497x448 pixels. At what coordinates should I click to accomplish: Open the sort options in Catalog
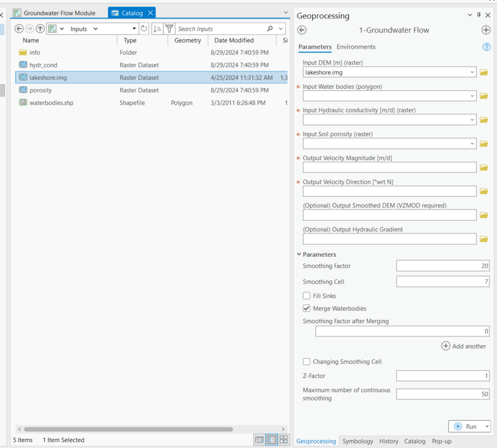(157, 29)
